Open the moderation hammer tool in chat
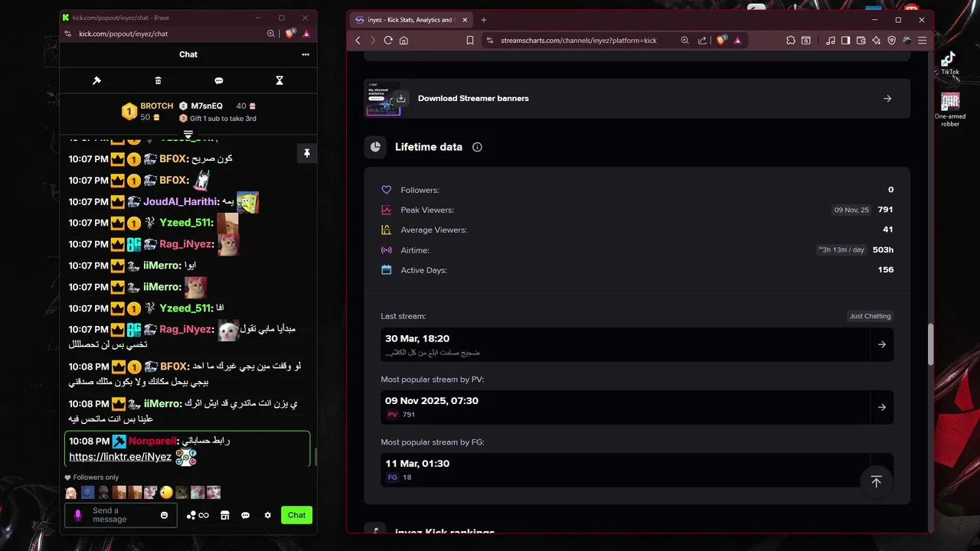Image resolution: width=980 pixels, height=551 pixels. click(x=96, y=80)
